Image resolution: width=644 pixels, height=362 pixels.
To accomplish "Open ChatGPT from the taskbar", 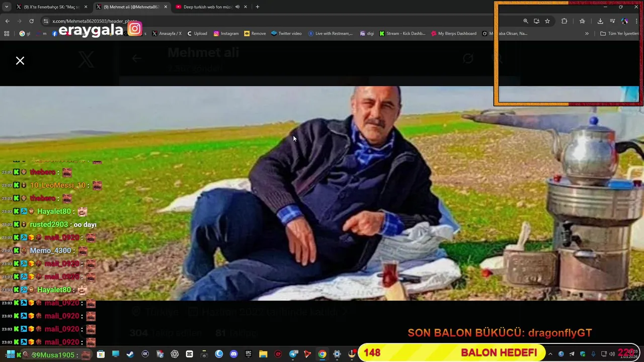I will pos(175,354).
